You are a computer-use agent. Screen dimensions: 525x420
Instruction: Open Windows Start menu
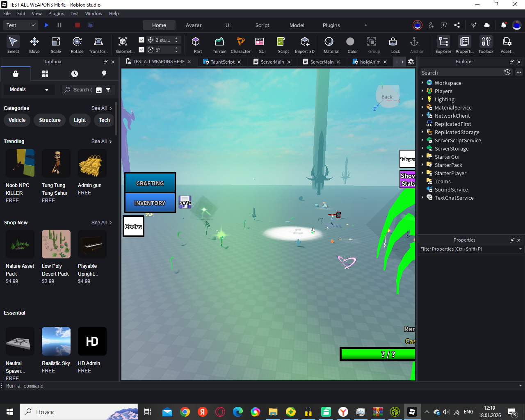[x=10, y=412]
